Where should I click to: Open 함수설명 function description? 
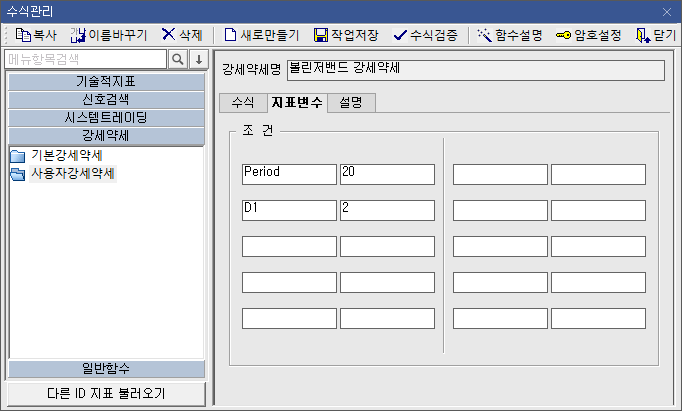pos(510,35)
